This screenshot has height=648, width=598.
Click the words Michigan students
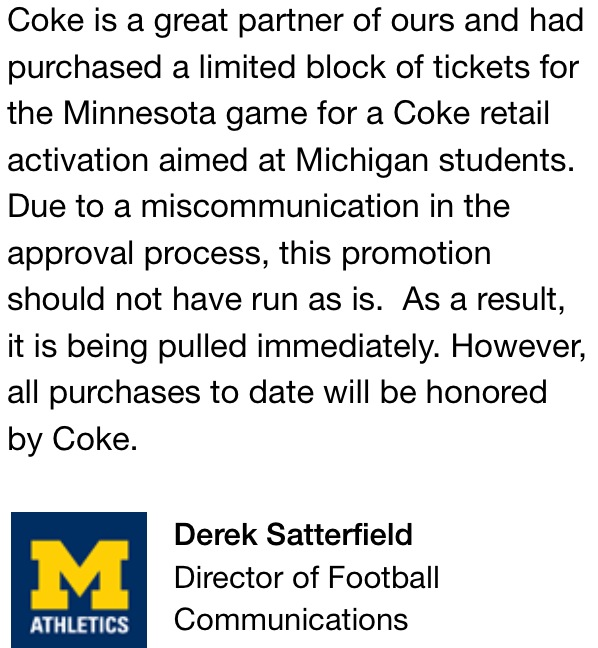pyautogui.click(x=435, y=161)
